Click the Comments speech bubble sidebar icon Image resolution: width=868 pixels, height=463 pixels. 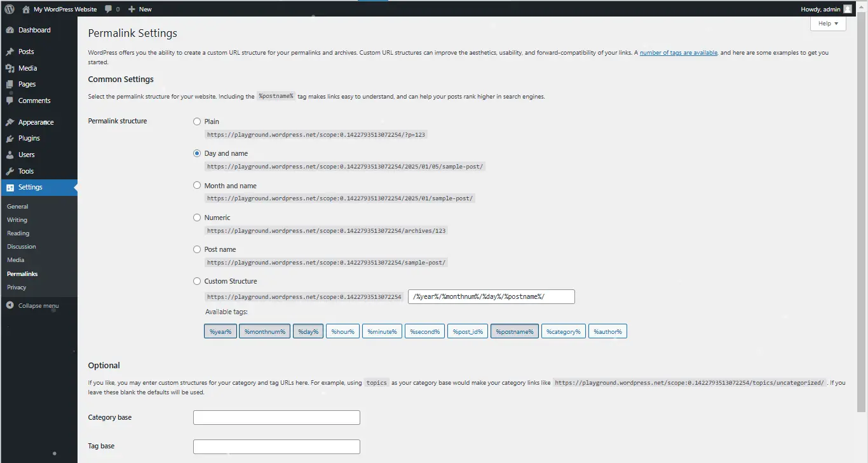coord(10,100)
